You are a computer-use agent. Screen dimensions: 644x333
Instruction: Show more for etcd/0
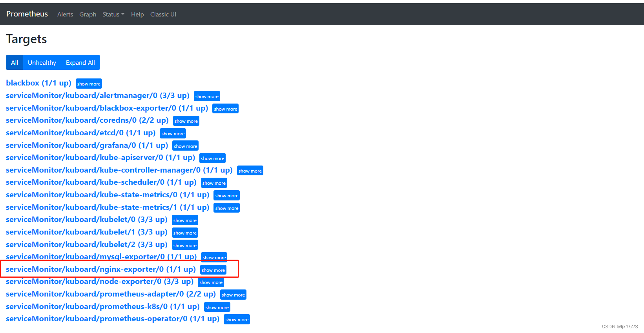(x=173, y=133)
